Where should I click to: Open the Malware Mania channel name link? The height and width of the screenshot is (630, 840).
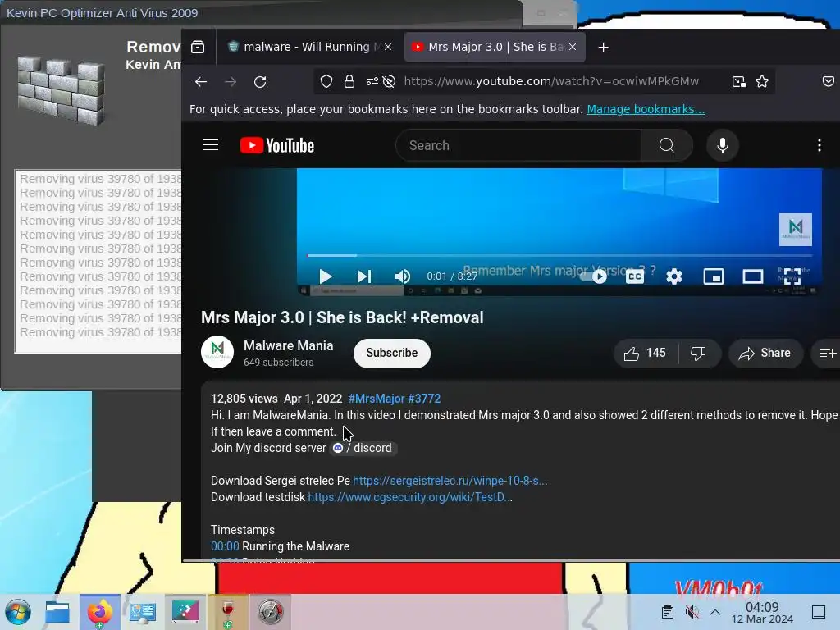(288, 346)
